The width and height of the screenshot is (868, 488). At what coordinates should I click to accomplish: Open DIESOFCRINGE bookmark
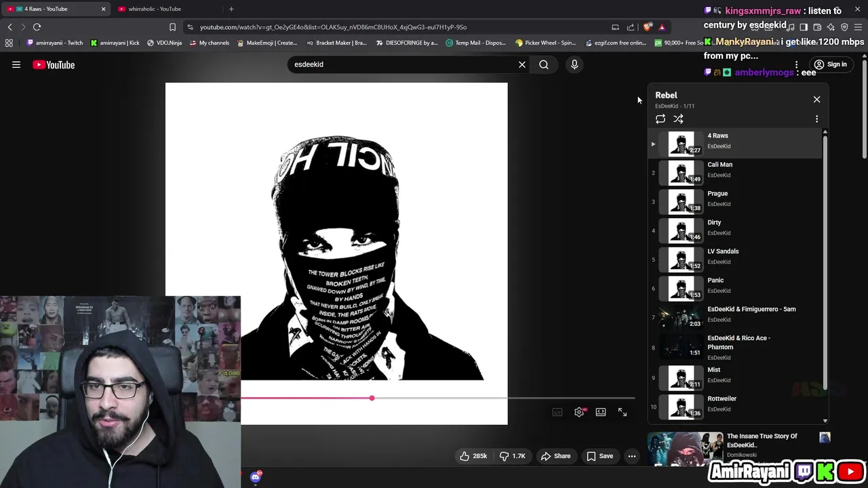tap(407, 43)
